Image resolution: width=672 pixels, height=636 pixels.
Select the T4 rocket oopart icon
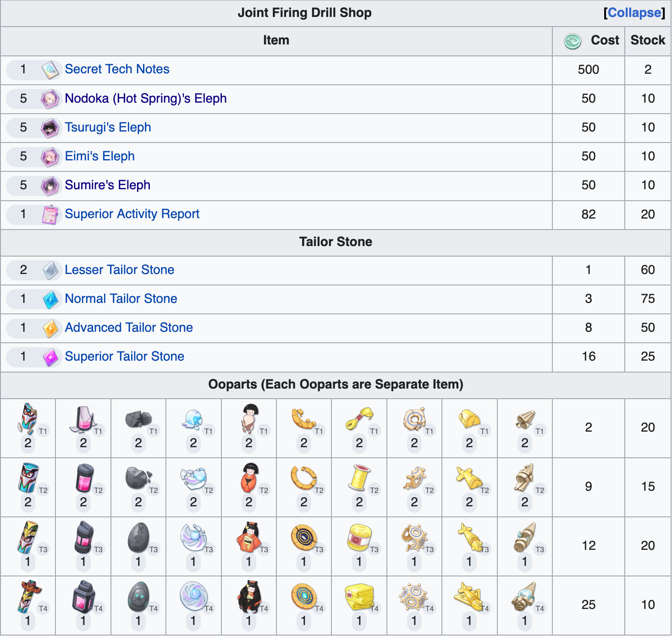(x=524, y=596)
